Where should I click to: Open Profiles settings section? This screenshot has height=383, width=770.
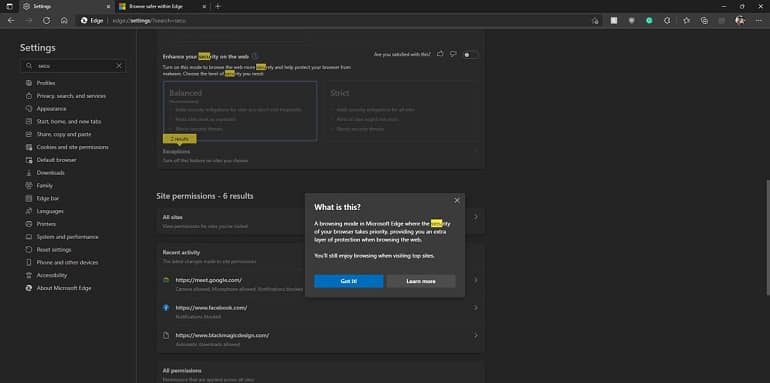click(x=46, y=83)
